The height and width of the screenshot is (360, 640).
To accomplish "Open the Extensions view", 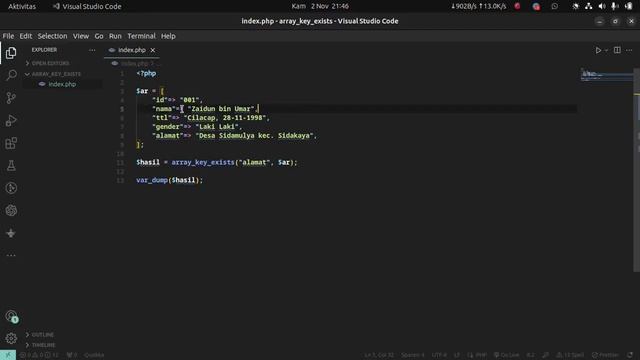I will click(11, 143).
